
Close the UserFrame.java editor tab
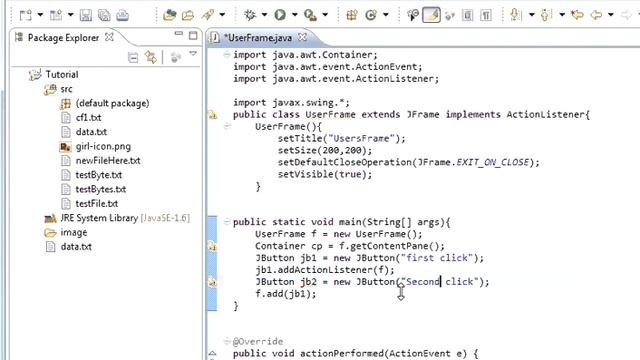302,37
